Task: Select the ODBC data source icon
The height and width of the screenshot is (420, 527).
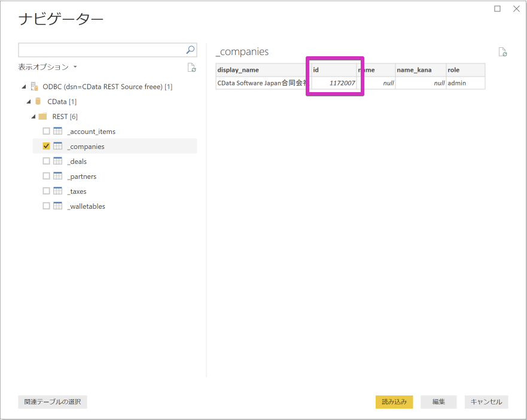Action: click(33, 86)
